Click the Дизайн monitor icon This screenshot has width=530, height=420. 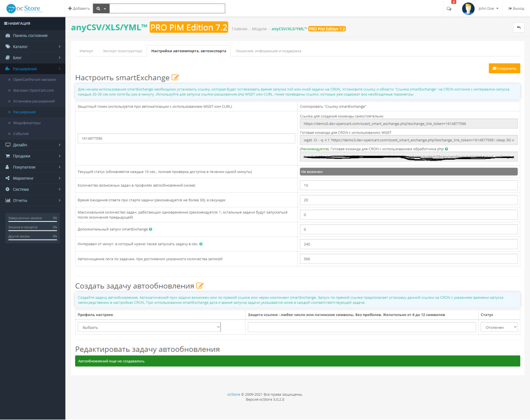[8, 145]
